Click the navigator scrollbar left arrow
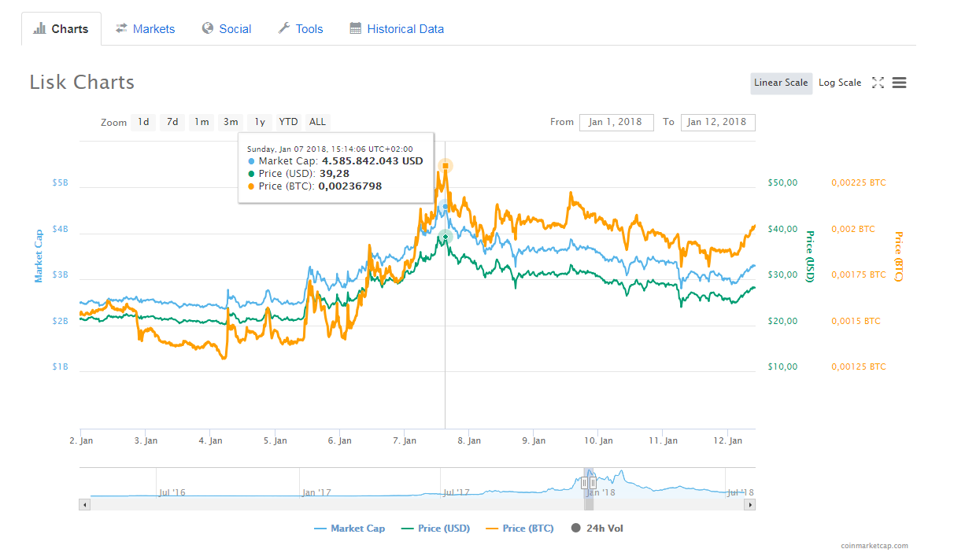The height and width of the screenshot is (560, 954). coord(84,504)
